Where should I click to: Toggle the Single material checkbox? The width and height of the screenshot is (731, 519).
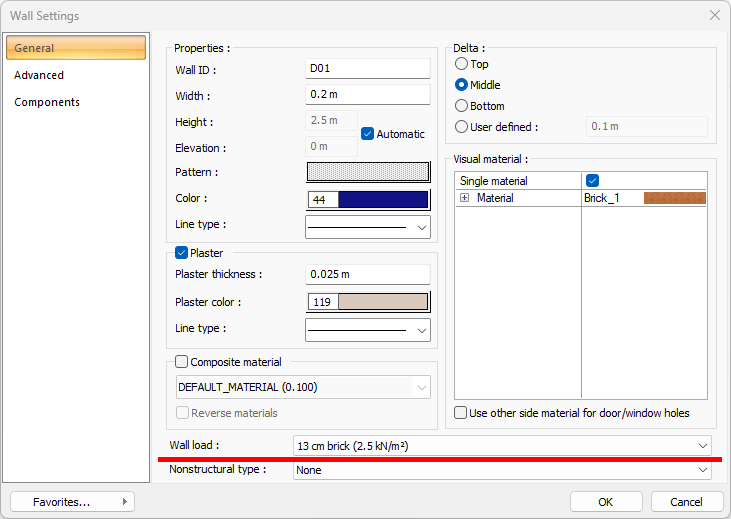592,181
